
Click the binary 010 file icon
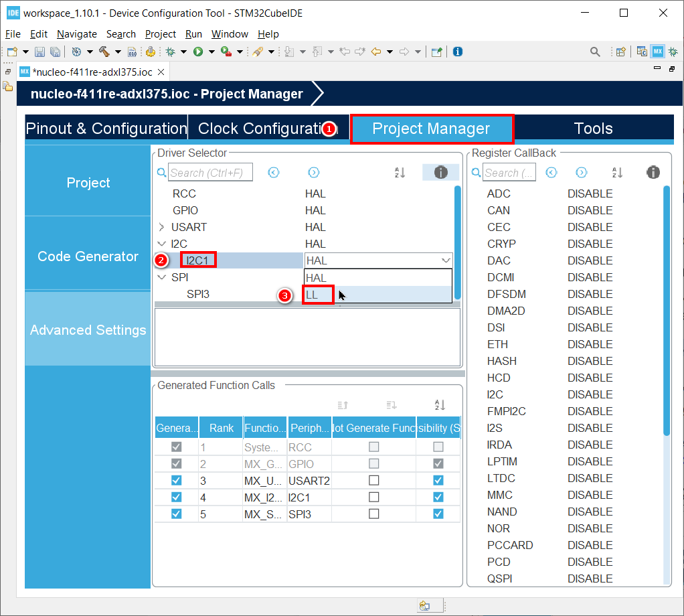pyautogui.click(x=132, y=52)
